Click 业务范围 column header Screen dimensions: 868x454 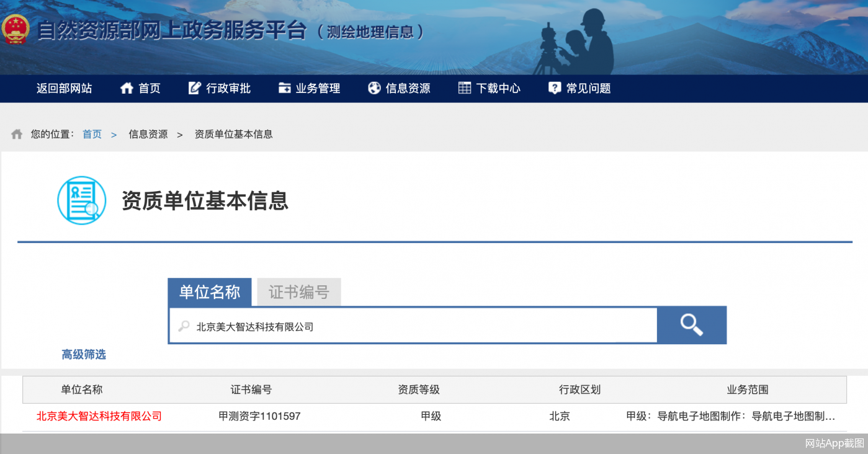click(x=748, y=389)
